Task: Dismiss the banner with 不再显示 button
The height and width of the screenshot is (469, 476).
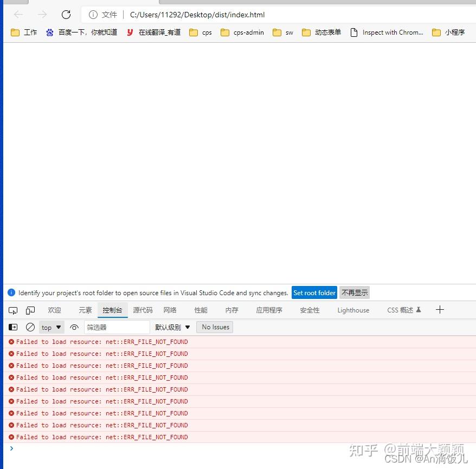Action: point(354,292)
